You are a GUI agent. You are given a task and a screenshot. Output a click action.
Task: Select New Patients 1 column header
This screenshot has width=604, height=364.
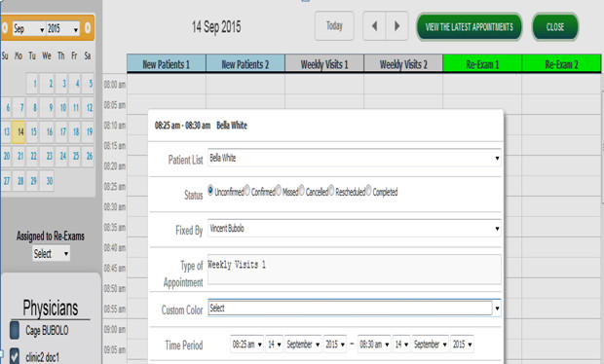click(x=167, y=64)
